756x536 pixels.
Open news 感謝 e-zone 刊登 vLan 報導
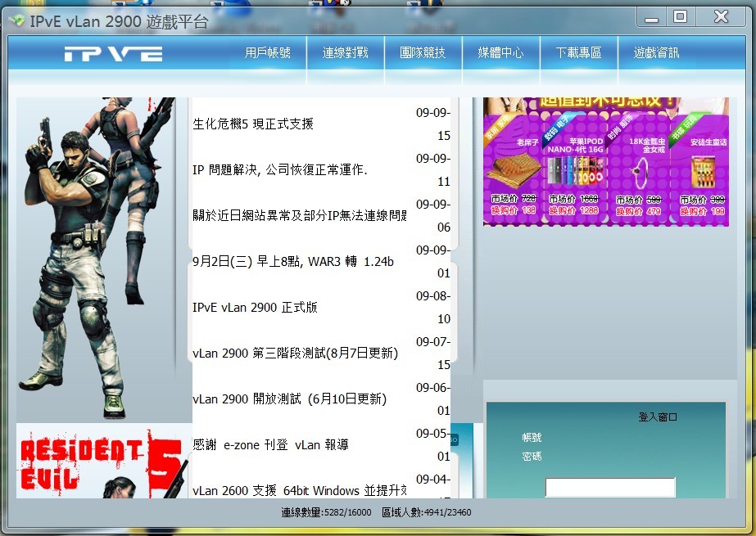pyautogui.click(x=270, y=444)
